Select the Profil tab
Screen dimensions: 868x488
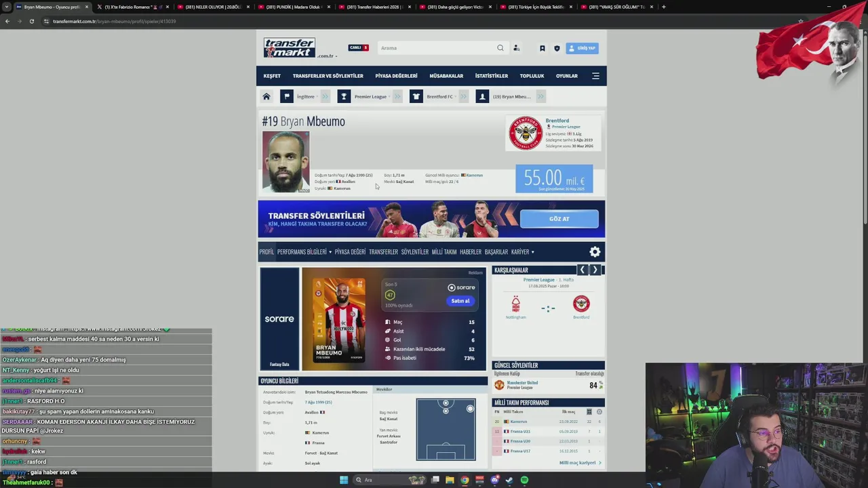point(267,251)
